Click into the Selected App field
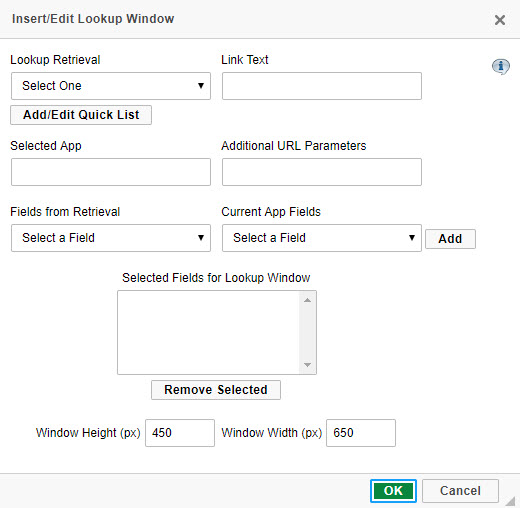This screenshot has height=508, width=520. (x=111, y=172)
